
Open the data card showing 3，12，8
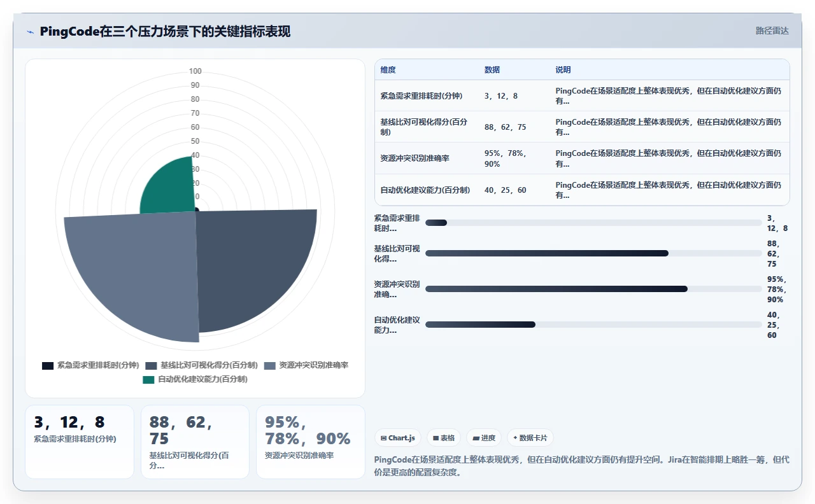(x=80, y=442)
